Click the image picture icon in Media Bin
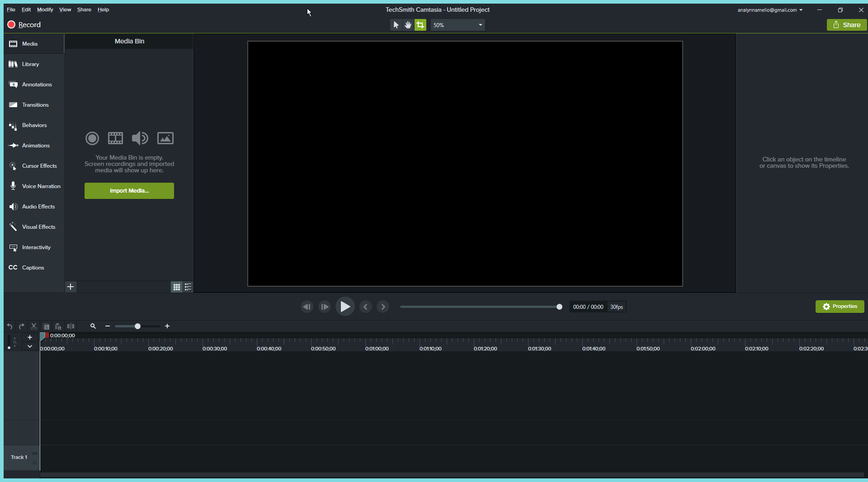Image resolution: width=868 pixels, height=482 pixels. coord(165,138)
